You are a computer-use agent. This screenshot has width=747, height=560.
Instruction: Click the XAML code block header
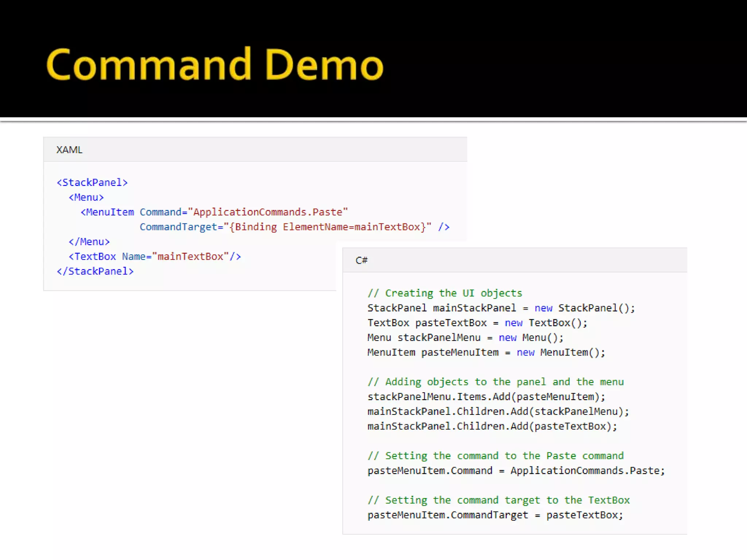click(x=69, y=150)
